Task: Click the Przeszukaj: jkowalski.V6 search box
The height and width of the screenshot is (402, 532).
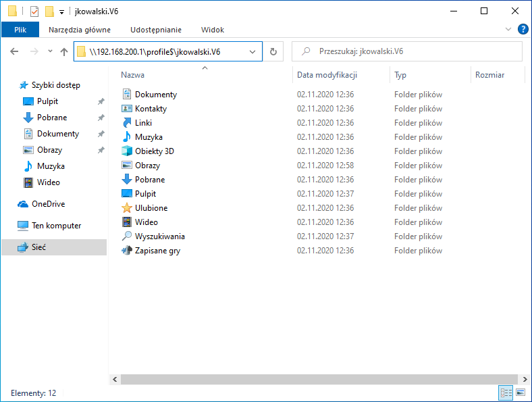Action: (407, 51)
